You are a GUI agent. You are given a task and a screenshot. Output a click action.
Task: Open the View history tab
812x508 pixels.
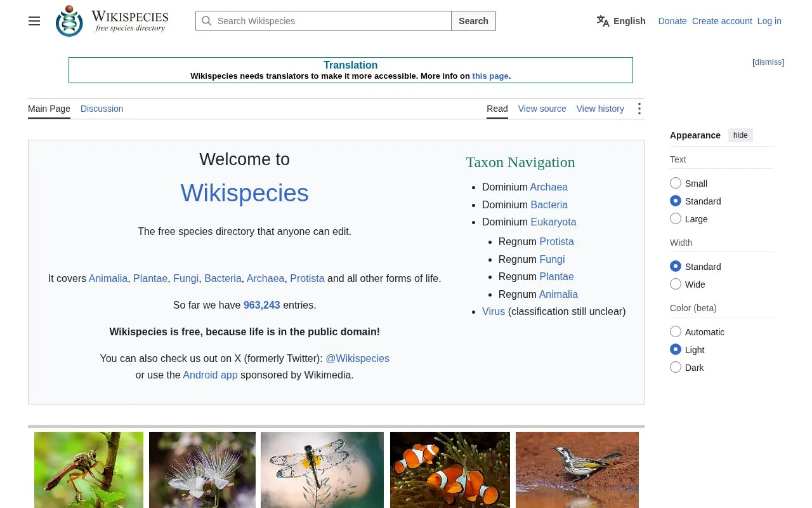click(600, 109)
